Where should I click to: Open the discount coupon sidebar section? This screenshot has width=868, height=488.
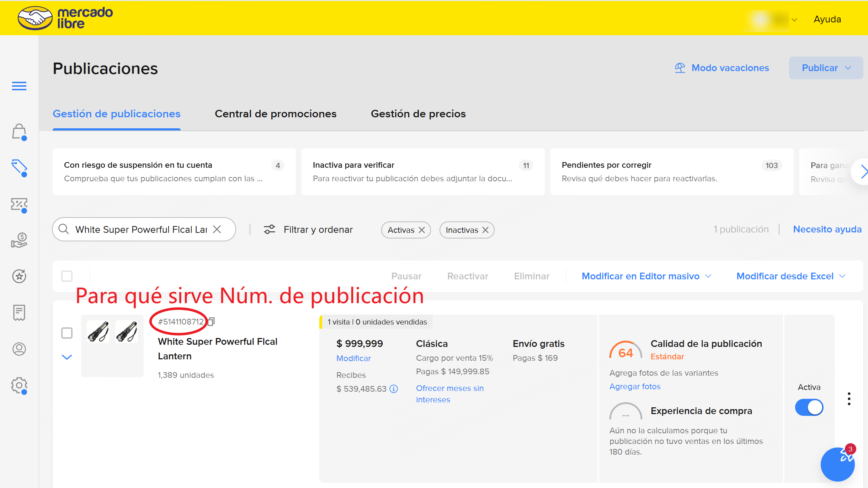click(19, 205)
